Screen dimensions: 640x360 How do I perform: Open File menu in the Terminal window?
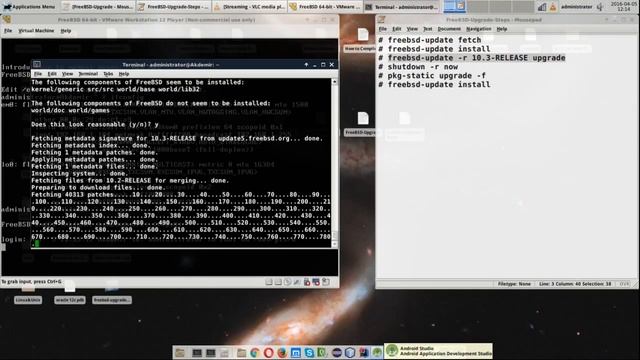[x=38, y=74]
